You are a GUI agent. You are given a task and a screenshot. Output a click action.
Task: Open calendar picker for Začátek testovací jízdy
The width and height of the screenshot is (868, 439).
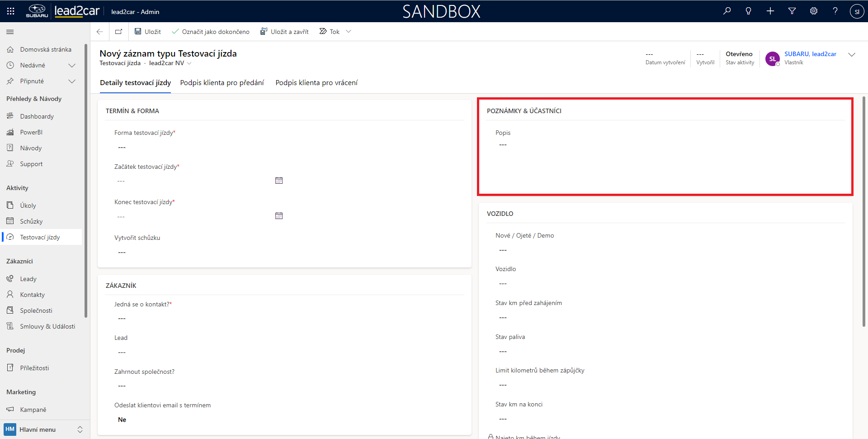[279, 181]
